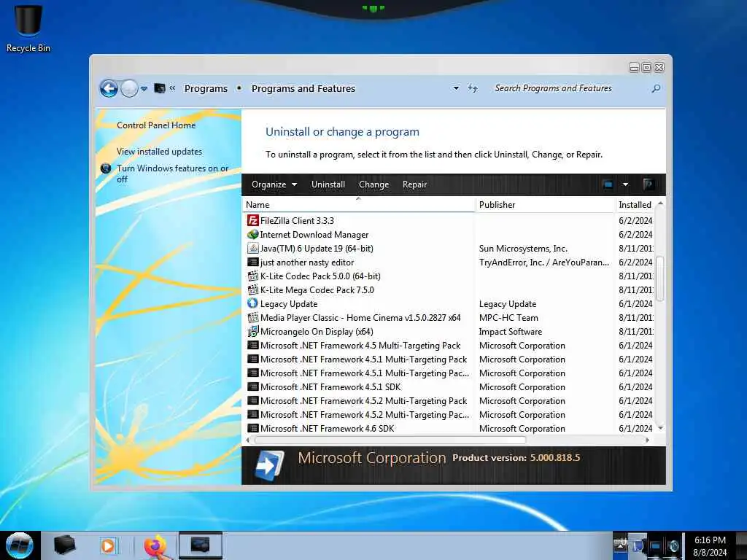Screen dimensions: 747x560
Task: Click the details pane program icon
Action: [x=270, y=464]
